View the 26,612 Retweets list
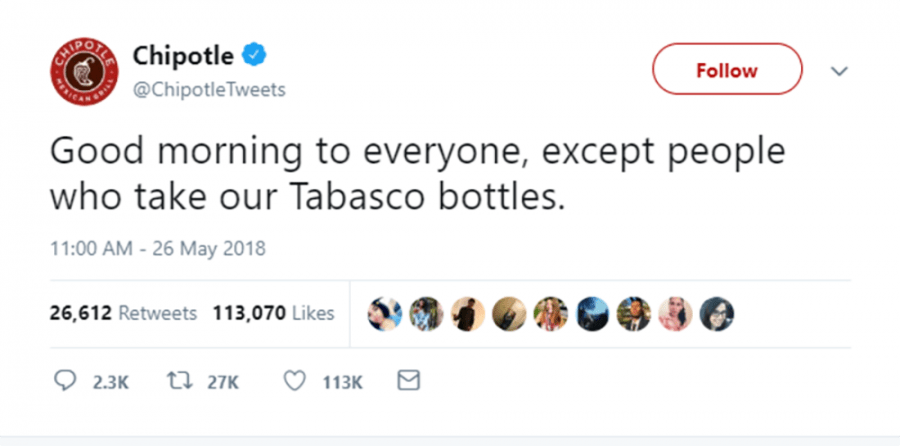Image resolution: width=900 pixels, height=446 pixels. [x=123, y=313]
